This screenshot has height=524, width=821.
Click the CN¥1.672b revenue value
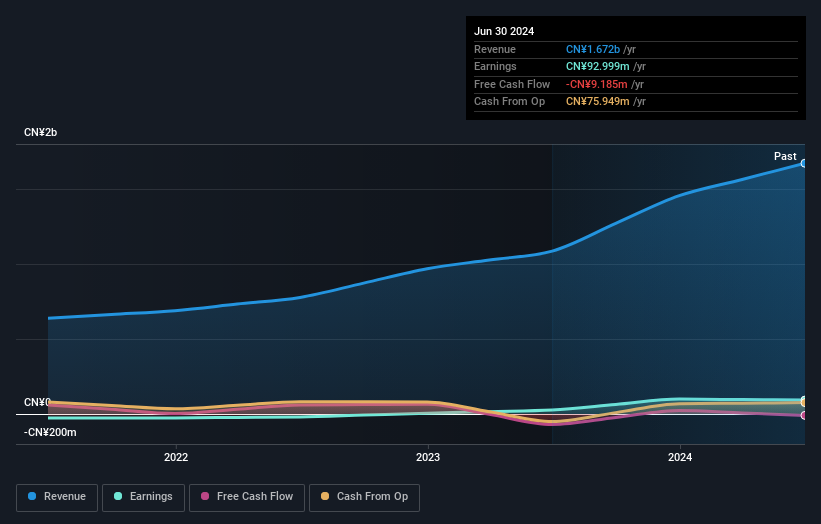pos(593,49)
